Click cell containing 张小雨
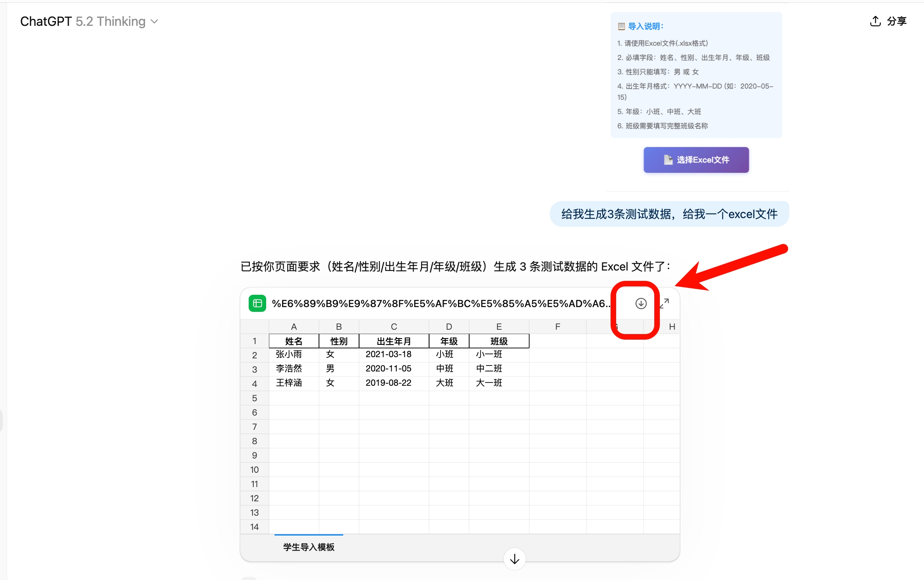This screenshot has width=924, height=580. (289, 354)
